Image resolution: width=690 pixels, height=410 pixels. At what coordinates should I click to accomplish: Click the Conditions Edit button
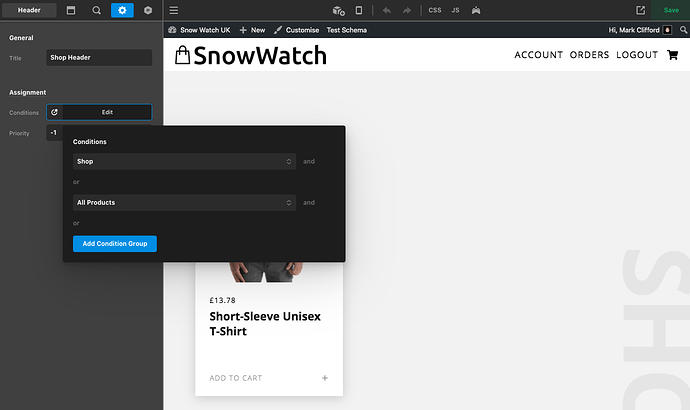(107, 112)
